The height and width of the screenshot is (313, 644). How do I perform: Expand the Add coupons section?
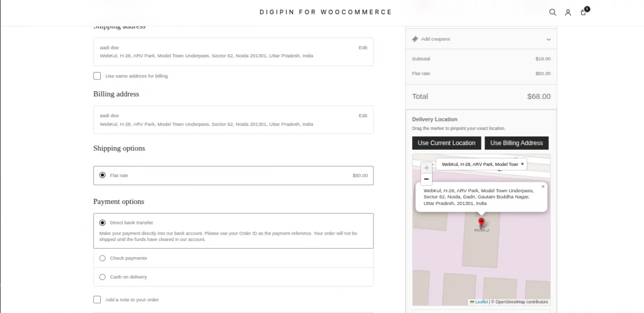(481, 39)
